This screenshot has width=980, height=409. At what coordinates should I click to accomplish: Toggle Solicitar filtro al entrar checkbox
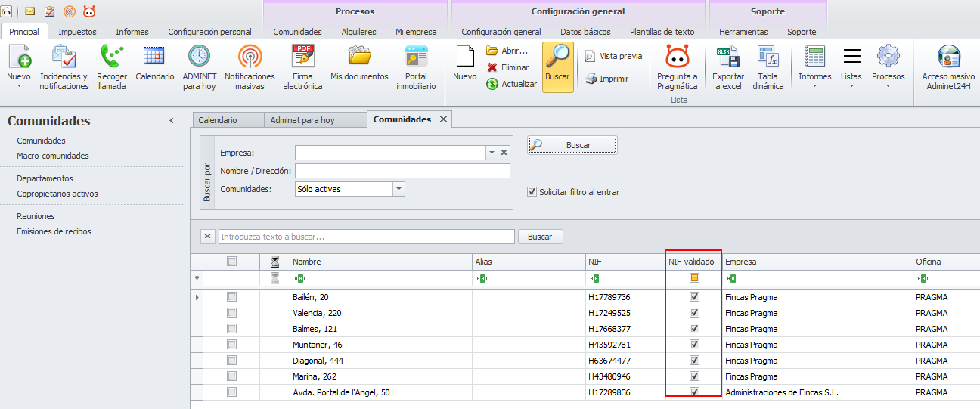tap(532, 192)
